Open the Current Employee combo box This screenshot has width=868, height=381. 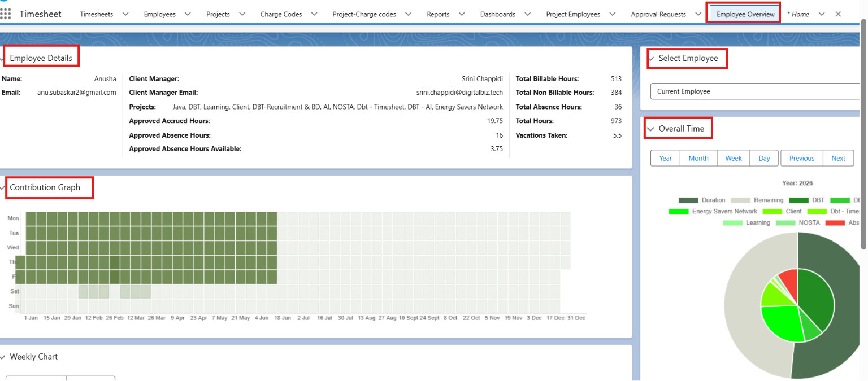click(755, 91)
